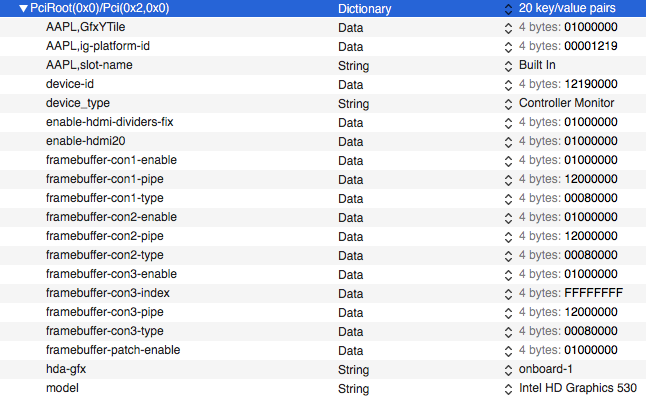
Task: Click the 'onboard-1' hda-gfx value
Action: point(545,369)
